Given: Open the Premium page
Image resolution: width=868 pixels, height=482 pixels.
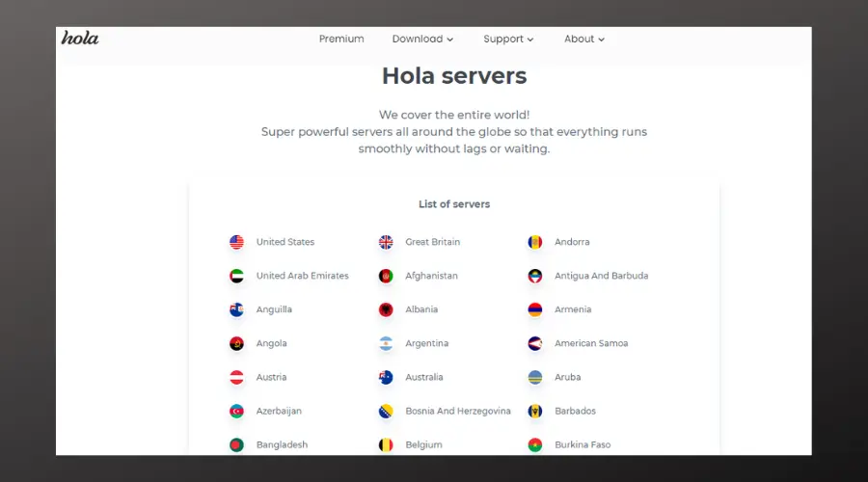Looking at the screenshot, I should coord(341,39).
